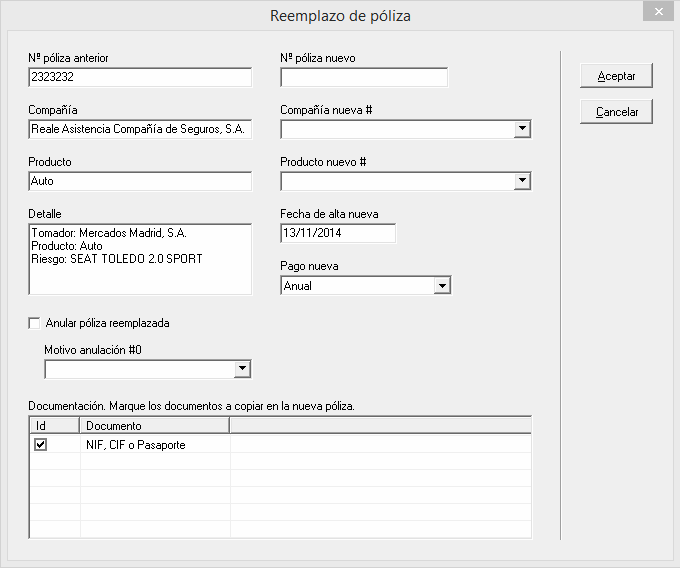The width and height of the screenshot is (680, 568).
Task: Open the Compañía nueva dropdown
Action: pyautogui.click(x=522, y=129)
